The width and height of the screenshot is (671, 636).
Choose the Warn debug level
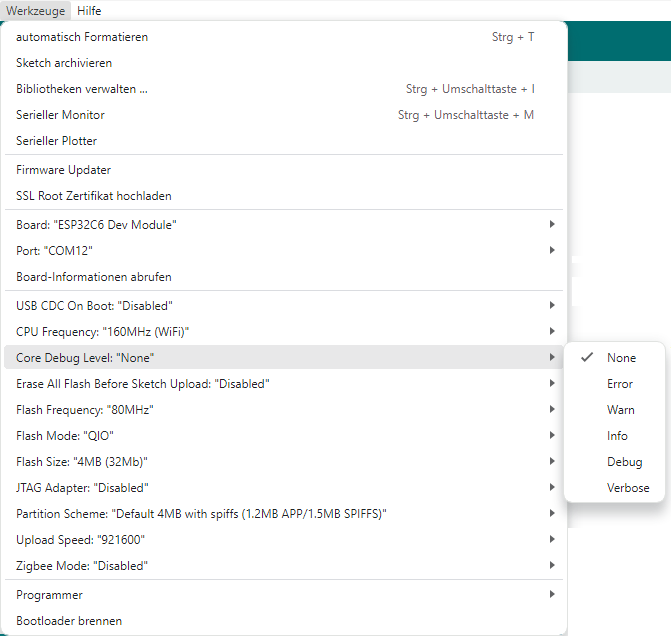tap(620, 410)
